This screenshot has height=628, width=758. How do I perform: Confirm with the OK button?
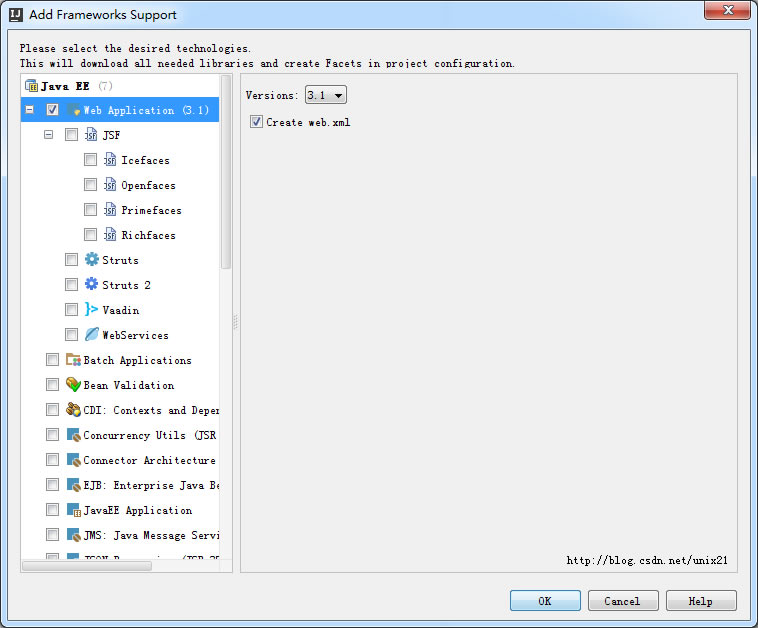click(x=545, y=601)
